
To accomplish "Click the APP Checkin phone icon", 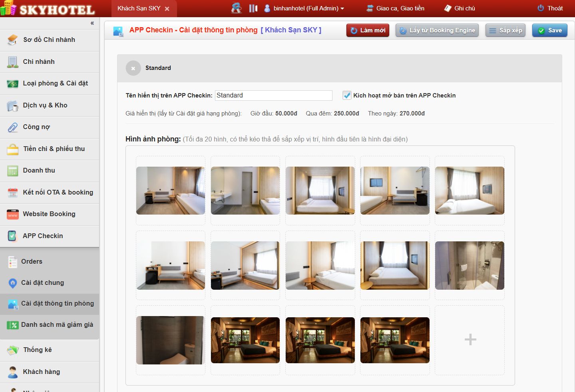I will (x=12, y=236).
